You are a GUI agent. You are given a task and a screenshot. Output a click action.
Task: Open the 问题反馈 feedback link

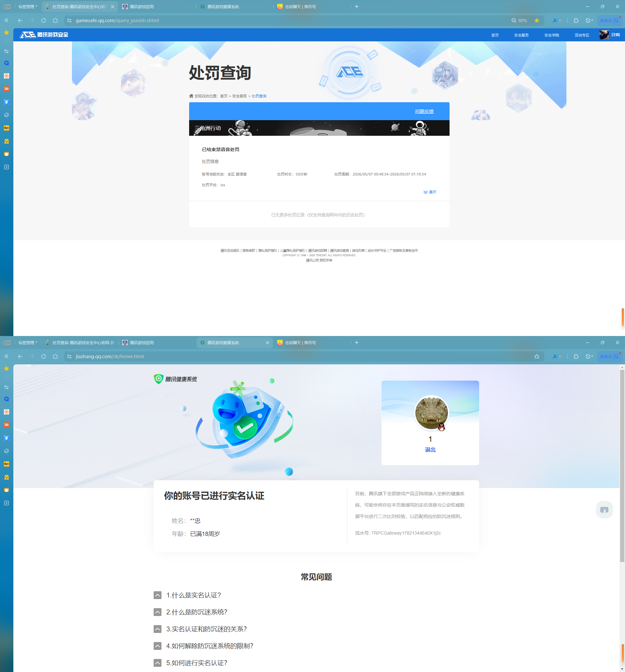click(x=424, y=111)
